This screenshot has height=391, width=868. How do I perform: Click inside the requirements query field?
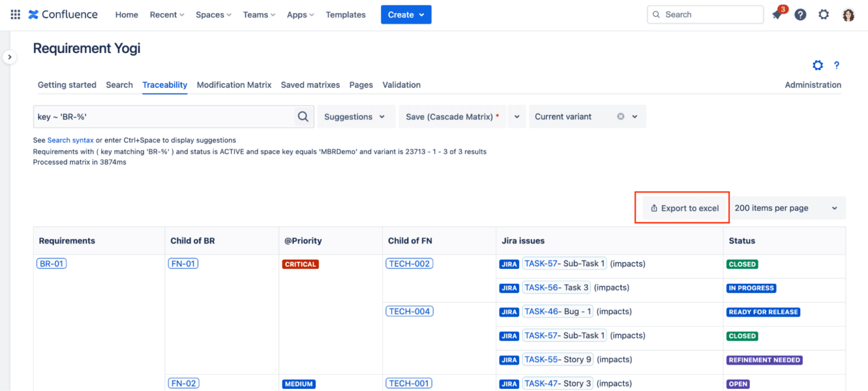tap(141, 116)
